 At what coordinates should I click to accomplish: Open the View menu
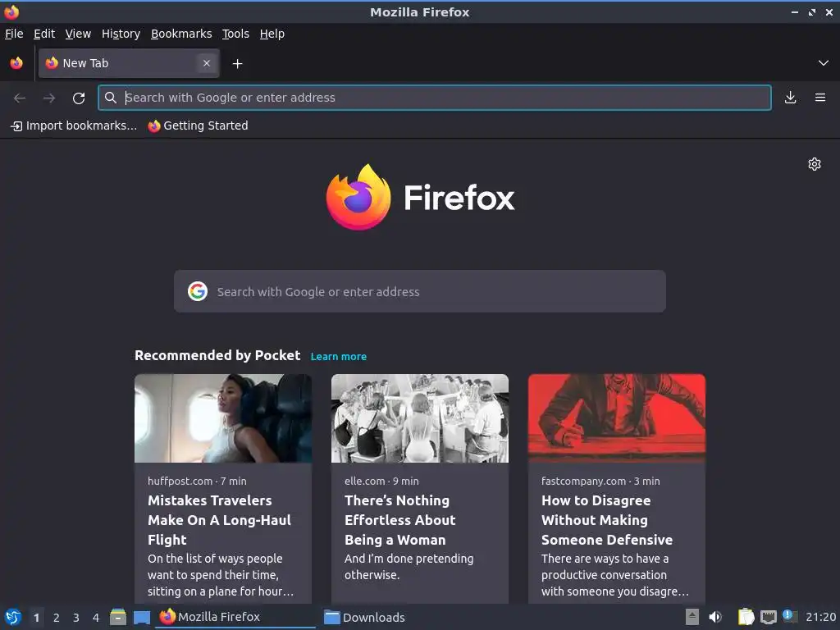pyautogui.click(x=78, y=34)
